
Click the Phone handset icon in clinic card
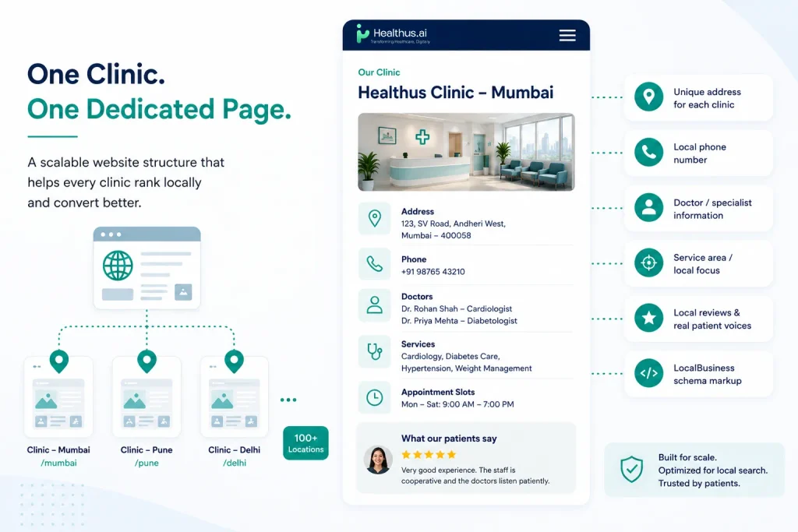(x=375, y=264)
